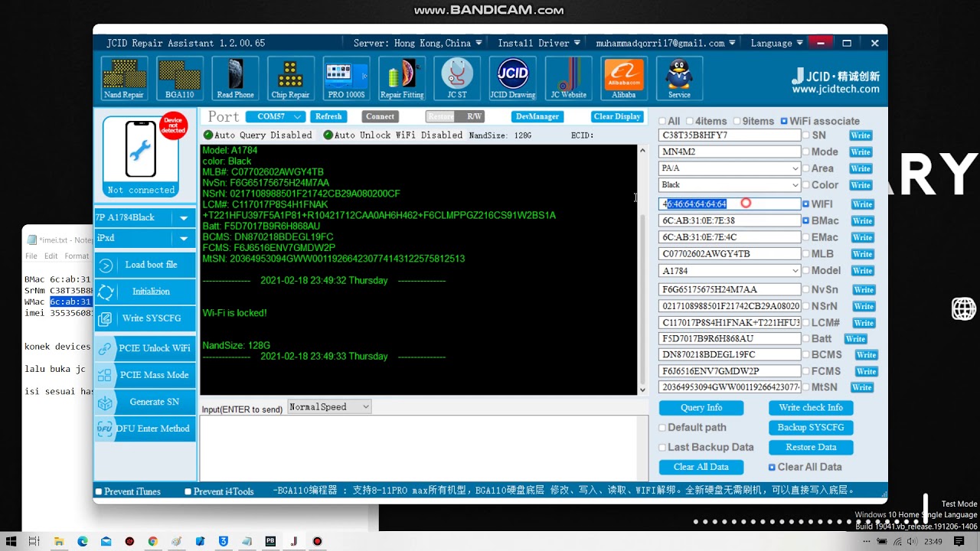Open the Nand Repair tool

pyautogui.click(x=124, y=78)
